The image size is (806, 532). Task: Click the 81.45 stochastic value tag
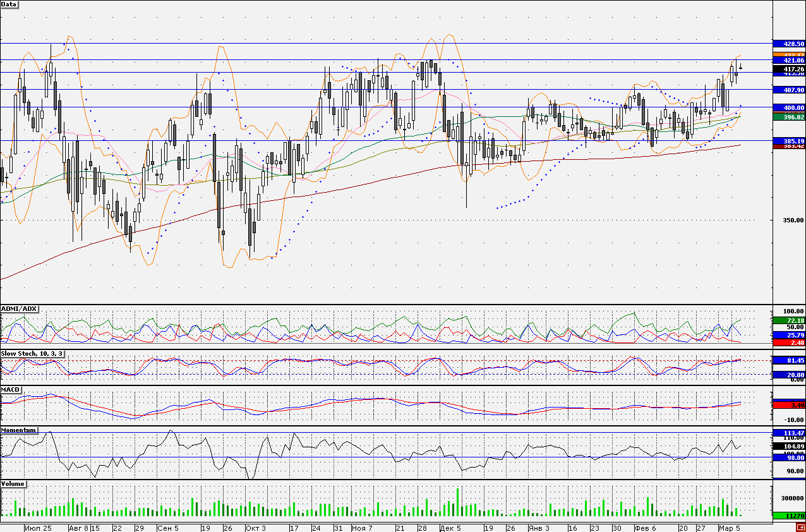[x=790, y=360]
